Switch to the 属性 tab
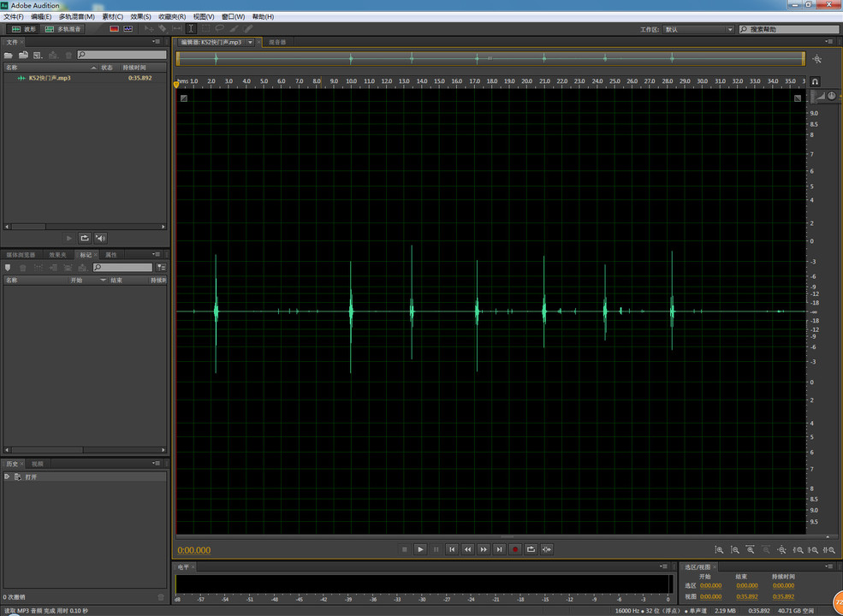 click(x=111, y=255)
